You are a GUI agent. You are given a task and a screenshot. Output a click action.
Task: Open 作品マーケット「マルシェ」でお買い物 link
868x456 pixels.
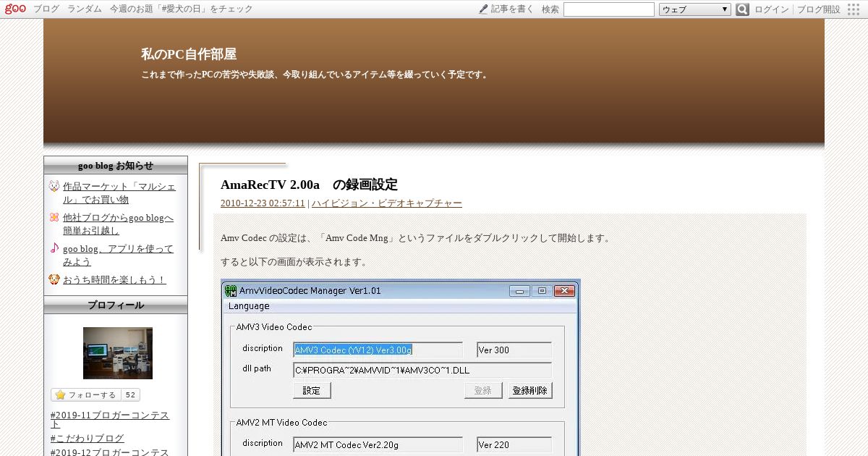tap(119, 193)
